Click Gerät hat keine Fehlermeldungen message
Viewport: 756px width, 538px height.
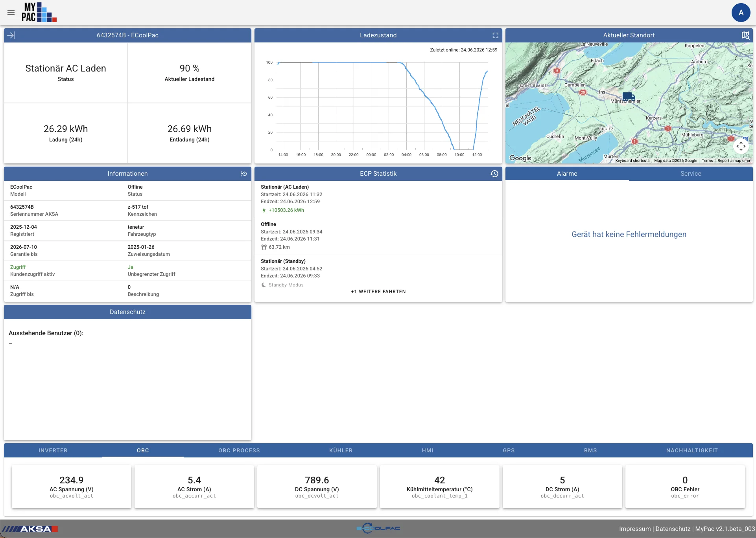click(x=629, y=234)
